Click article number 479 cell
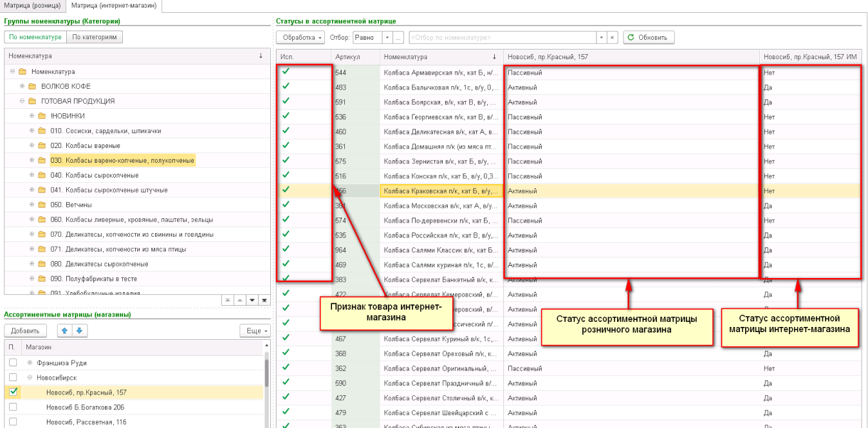This screenshot has width=868, height=428. 356,412
